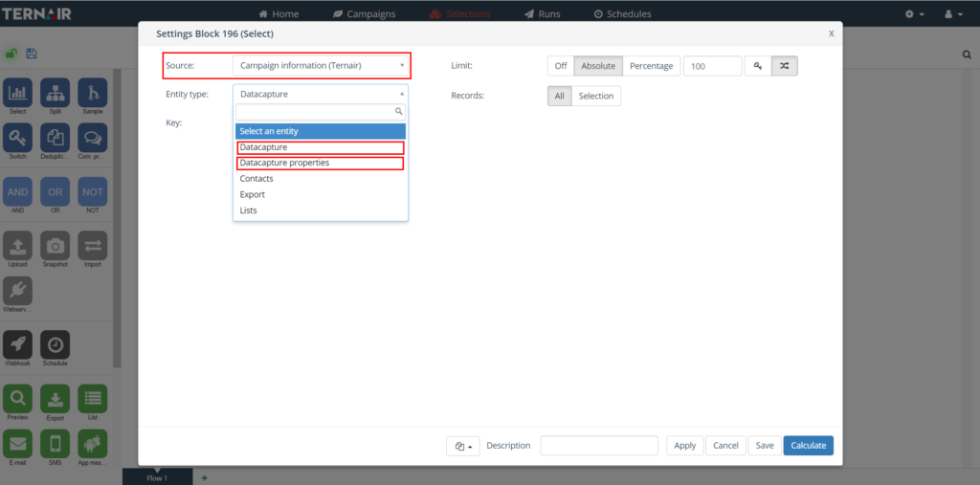Choose the Snapshot camera icon

pyautogui.click(x=55, y=246)
